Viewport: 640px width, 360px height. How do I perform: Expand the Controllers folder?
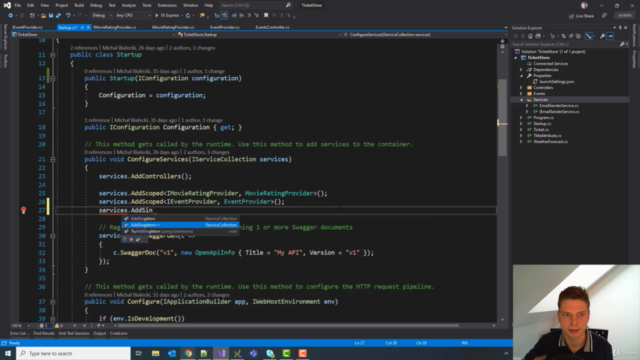tap(521, 87)
